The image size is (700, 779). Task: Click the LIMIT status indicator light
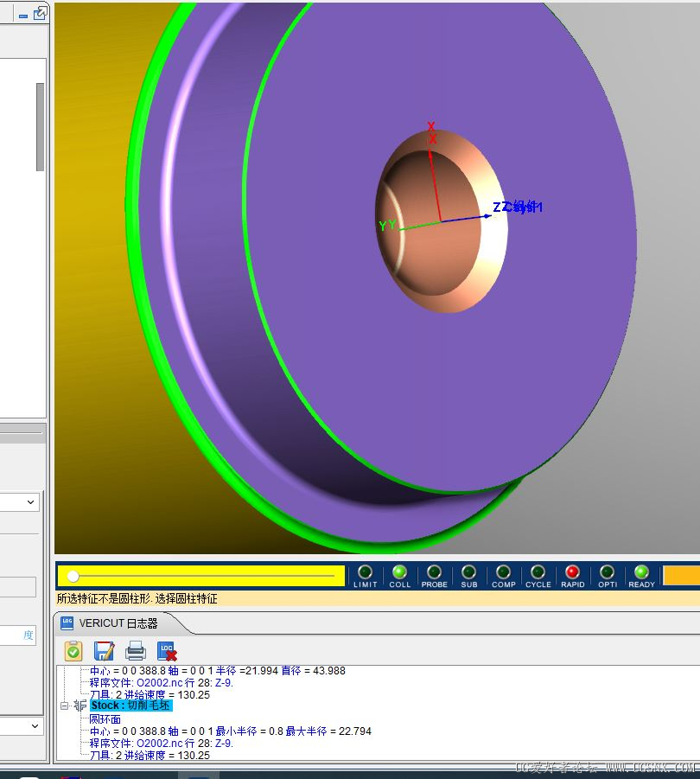pos(365,571)
